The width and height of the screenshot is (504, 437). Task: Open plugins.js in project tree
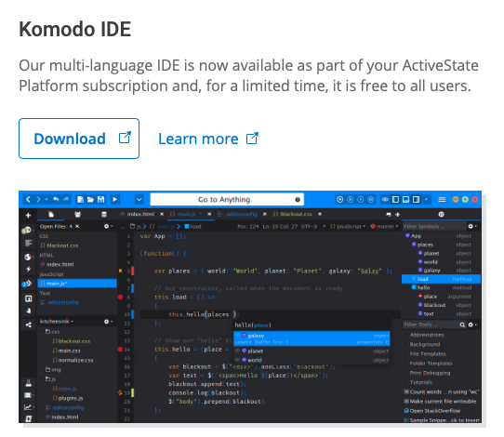[68, 398]
